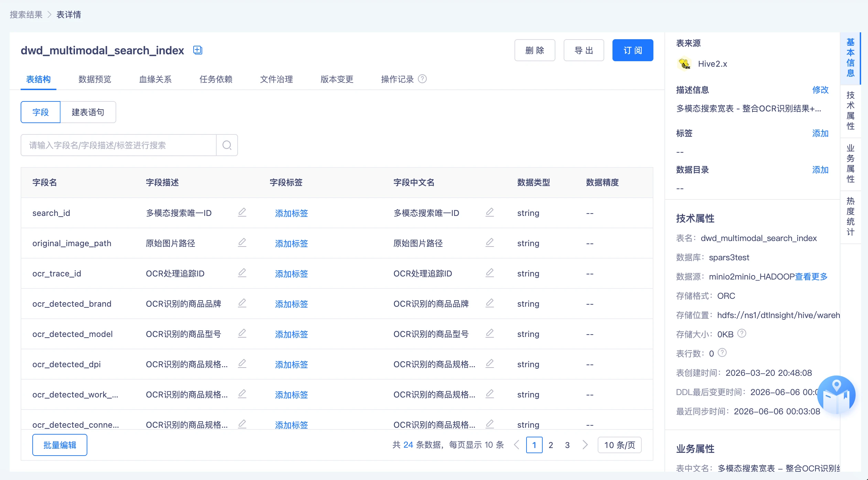
Task: Click 搜索结果 breadcrumb link
Action: pyautogui.click(x=26, y=14)
